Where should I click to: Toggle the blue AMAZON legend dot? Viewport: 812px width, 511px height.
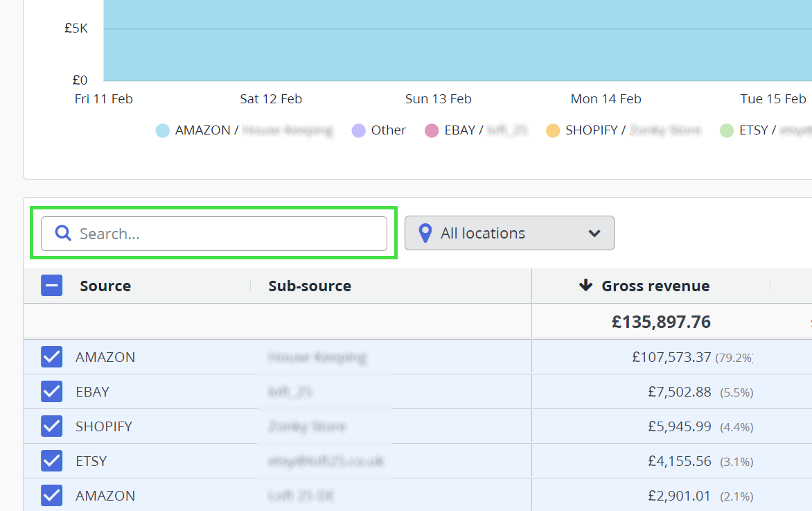click(x=163, y=130)
